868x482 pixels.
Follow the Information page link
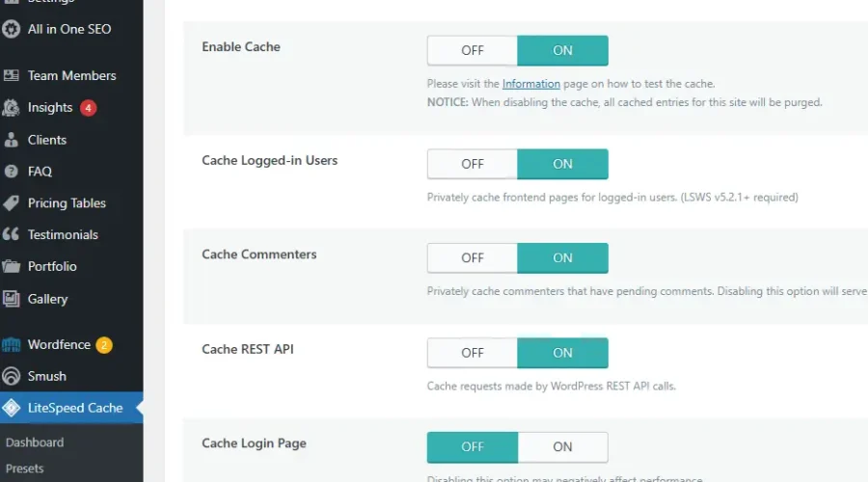pos(530,84)
